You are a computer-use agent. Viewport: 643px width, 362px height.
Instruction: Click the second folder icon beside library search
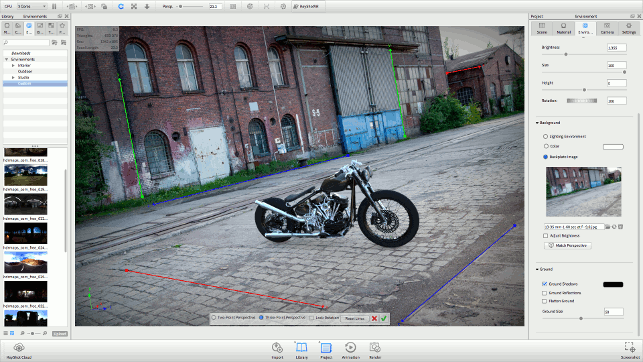point(64,42)
